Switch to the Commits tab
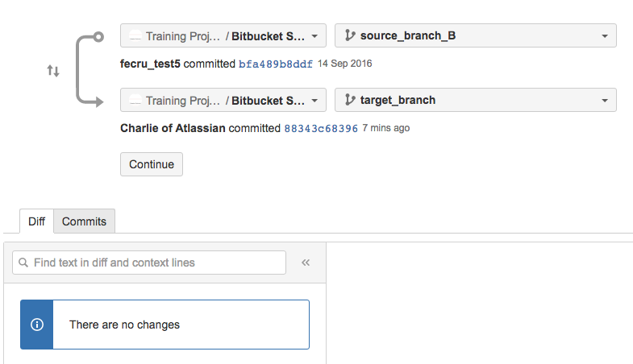This screenshot has height=364, width=633. click(x=85, y=221)
